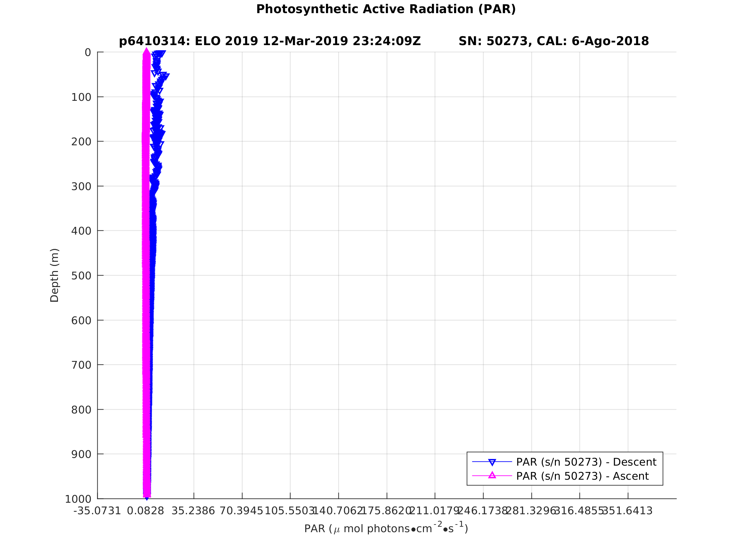Click the 'Depth (m)' y-axis label
This screenshot has width=747, height=560.
click(54, 276)
